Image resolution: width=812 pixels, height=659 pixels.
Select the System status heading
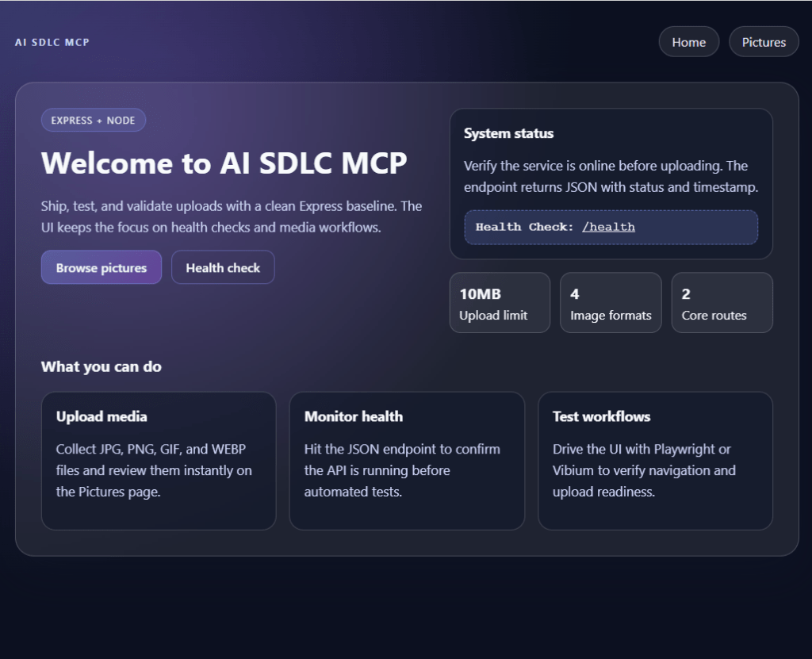(x=508, y=133)
